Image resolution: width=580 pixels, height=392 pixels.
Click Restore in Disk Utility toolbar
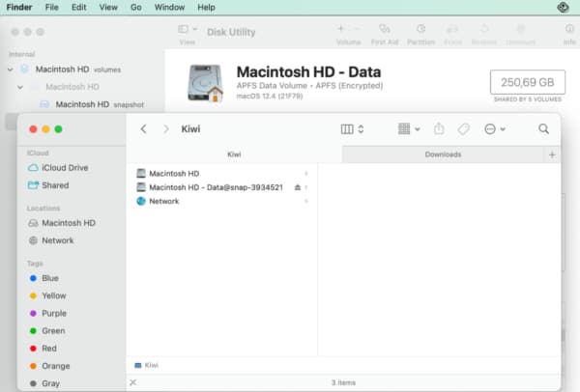tap(484, 35)
